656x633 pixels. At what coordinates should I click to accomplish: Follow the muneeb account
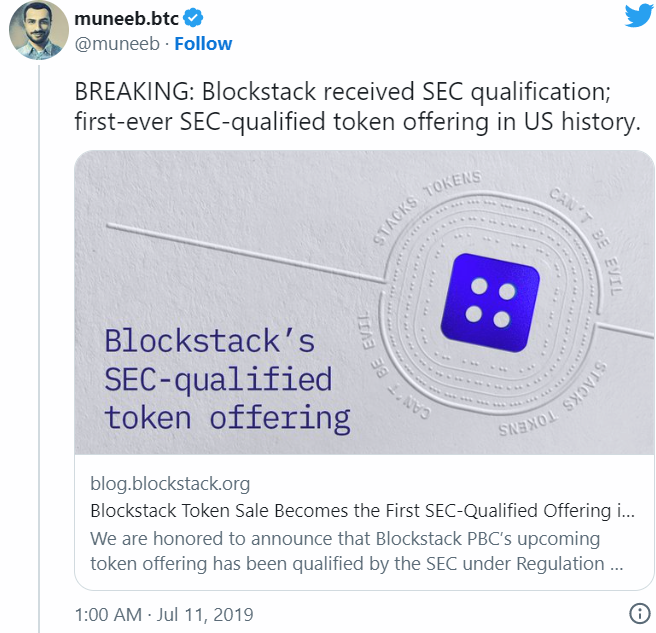pyautogui.click(x=203, y=44)
